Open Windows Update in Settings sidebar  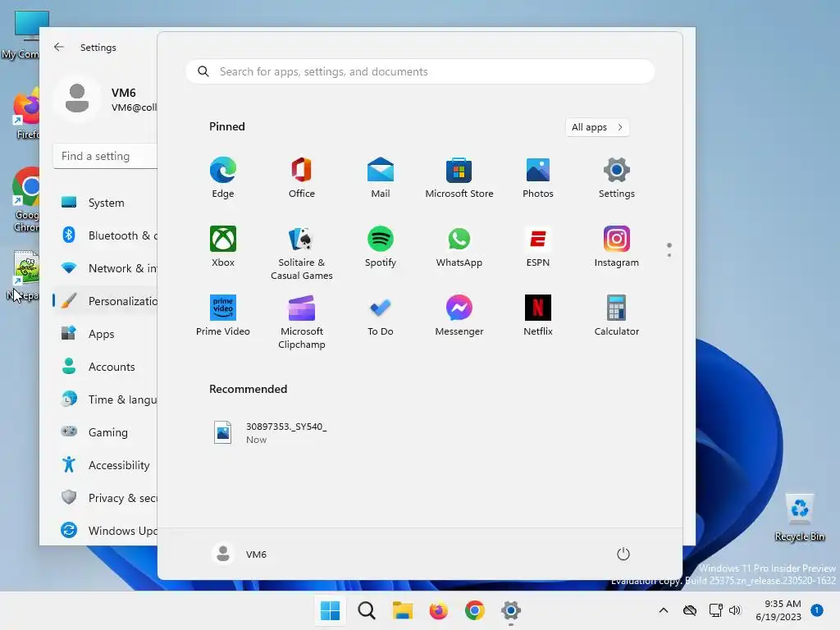(x=106, y=531)
